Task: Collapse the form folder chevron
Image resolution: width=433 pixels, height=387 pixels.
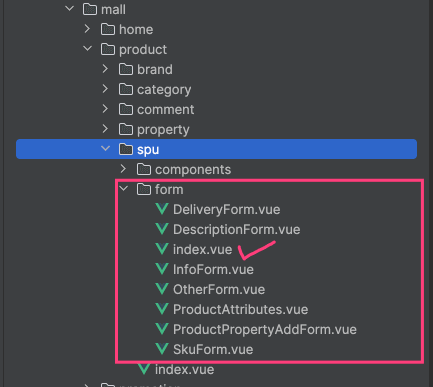Action: pos(124,189)
